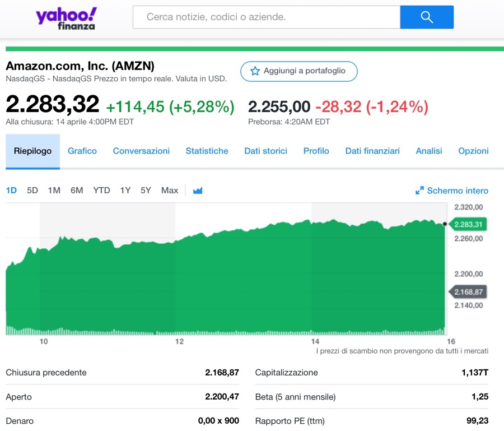Click the main price 2.283,32
This screenshot has height=431, width=504.
(x=53, y=104)
